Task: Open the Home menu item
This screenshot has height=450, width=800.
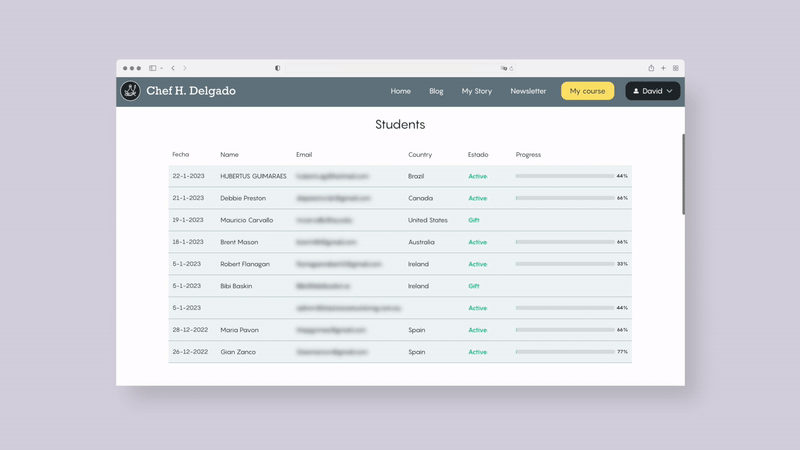Action: tap(400, 91)
